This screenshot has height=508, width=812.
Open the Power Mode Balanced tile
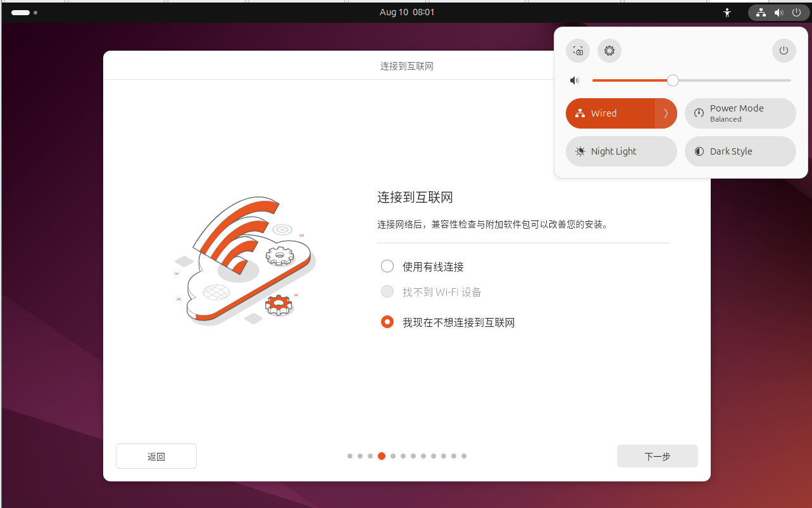(740, 113)
